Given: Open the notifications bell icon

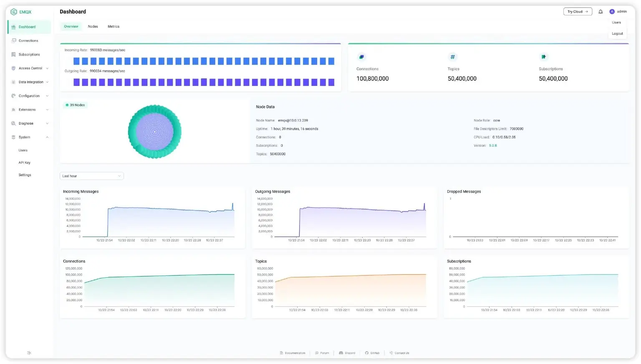Looking at the screenshot, I should pos(601,12).
